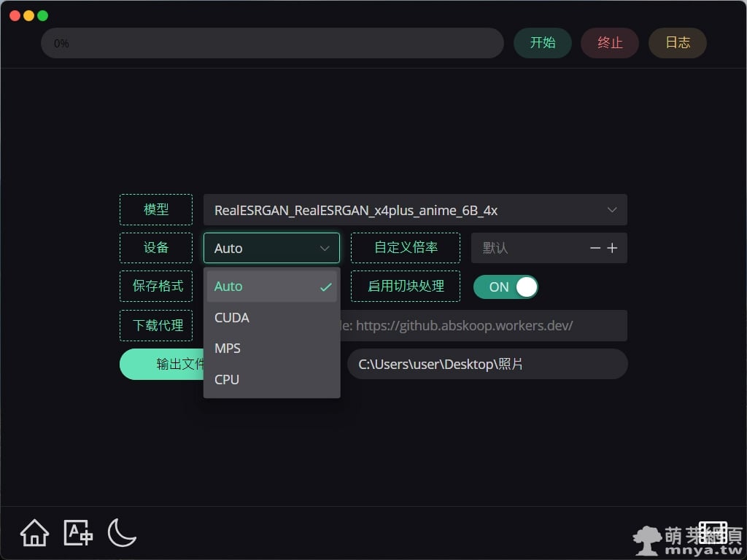Image resolution: width=747 pixels, height=560 pixels.
Task: Open the 日志 log button
Action: click(x=677, y=43)
